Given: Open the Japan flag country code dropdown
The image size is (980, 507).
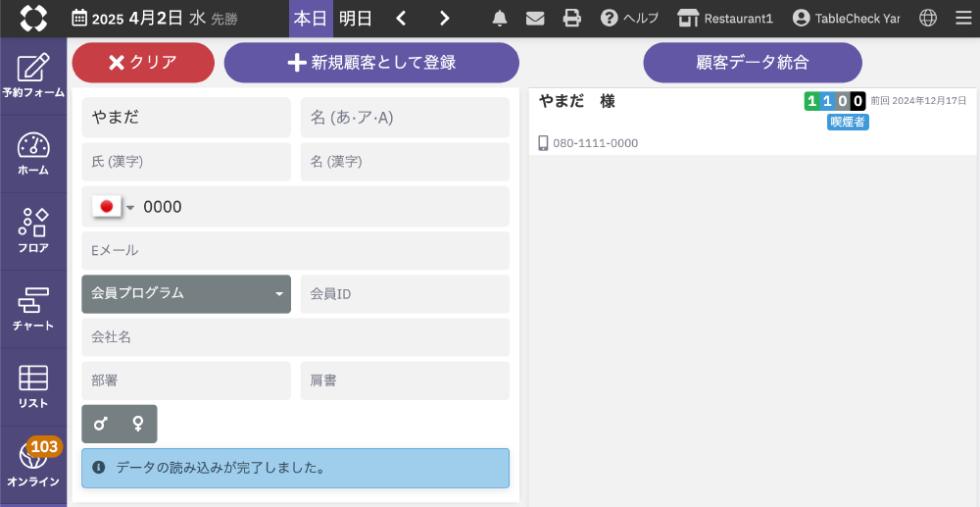Looking at the screenshot, I should pyautogui.click(x=113, y=207).
